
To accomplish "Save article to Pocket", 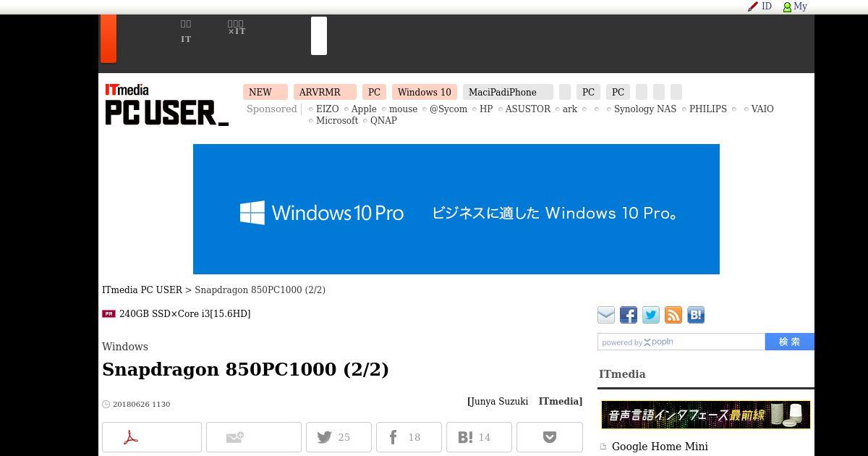I will pyautogui.click(x=550, y=437).
